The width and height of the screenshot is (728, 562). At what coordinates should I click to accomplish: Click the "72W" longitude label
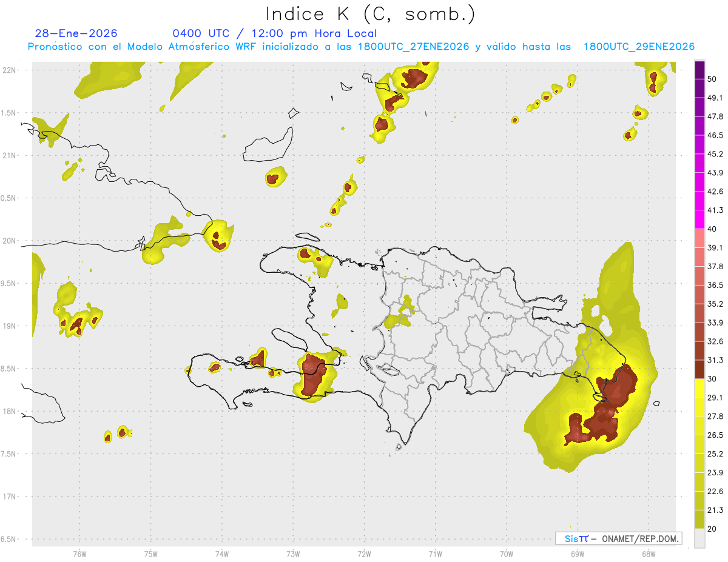point(364,554)
